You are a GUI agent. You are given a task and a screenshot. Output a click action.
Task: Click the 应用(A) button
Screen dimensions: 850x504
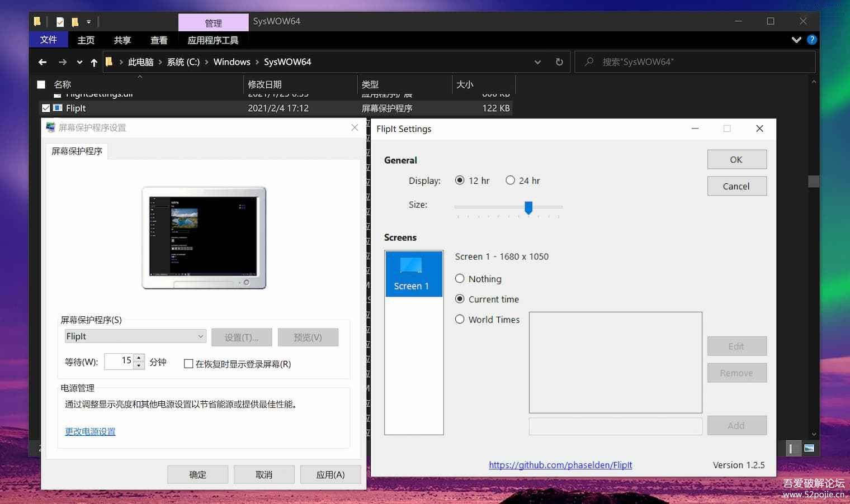tap(330, 474)
